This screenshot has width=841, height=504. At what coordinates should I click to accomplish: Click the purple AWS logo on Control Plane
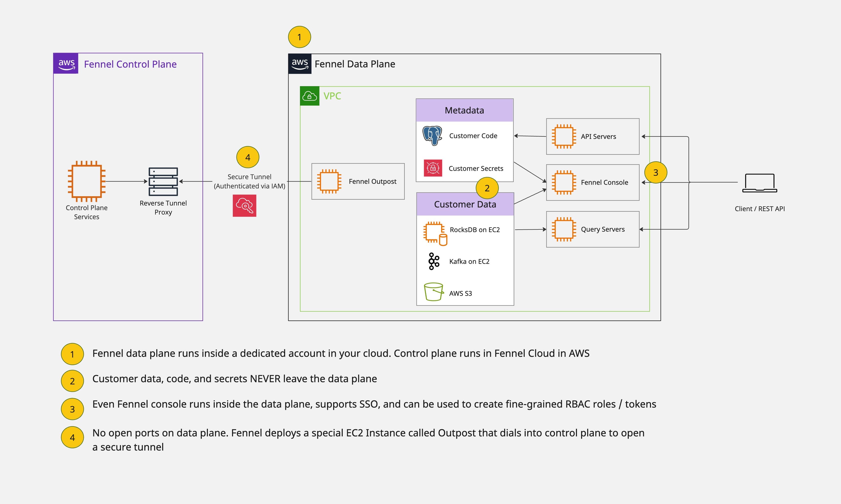point(66,63)
